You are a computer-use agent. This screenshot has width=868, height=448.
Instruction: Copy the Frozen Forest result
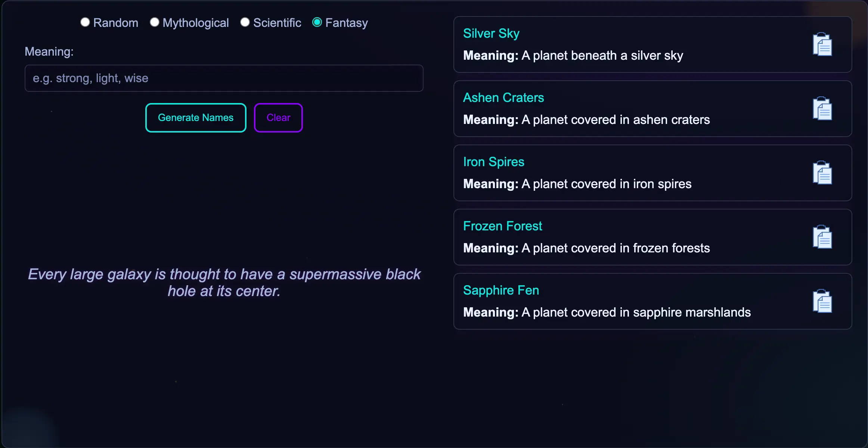[823, 237]
